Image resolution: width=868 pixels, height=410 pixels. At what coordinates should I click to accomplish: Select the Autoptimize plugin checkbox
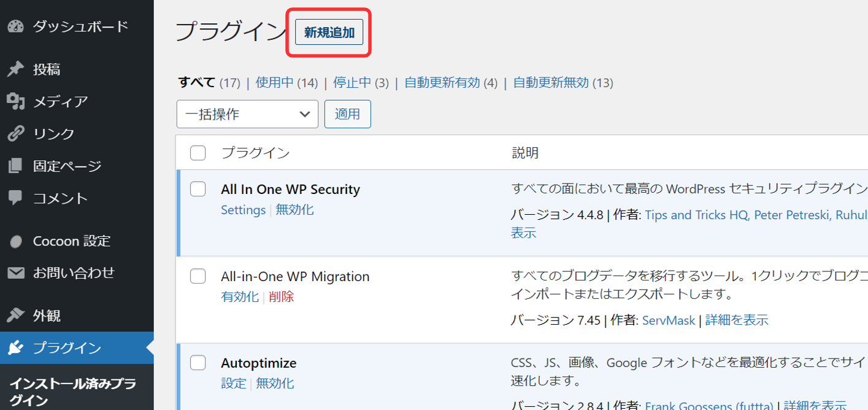[198, 363]
